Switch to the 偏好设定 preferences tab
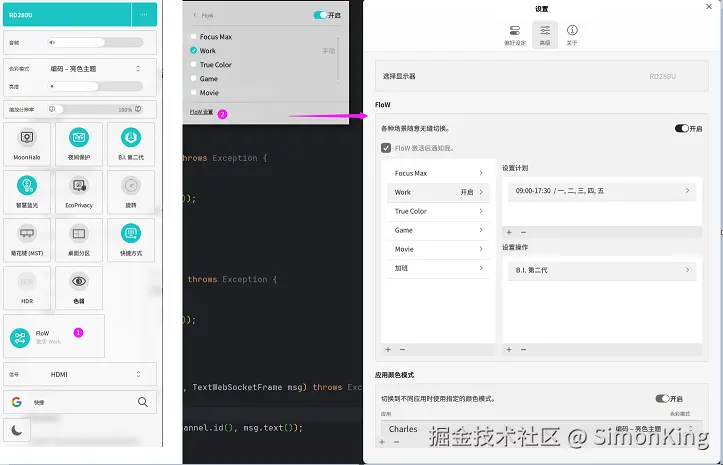Screen dimensions: 723x465 pos(515,36)
